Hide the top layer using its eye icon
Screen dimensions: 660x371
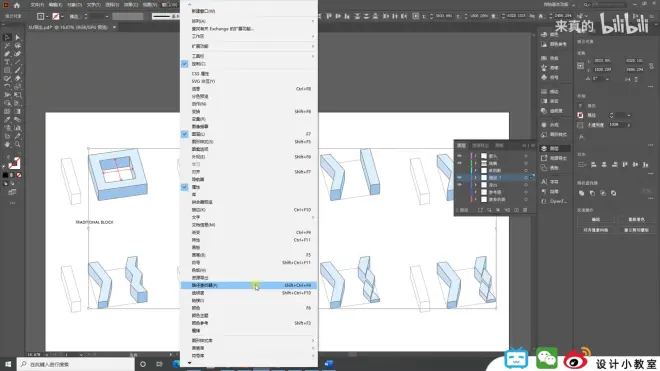point(459,156)
